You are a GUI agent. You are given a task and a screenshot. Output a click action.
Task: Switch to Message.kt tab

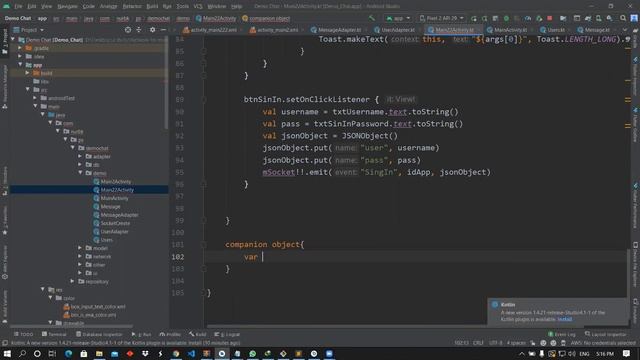point(594,30)
